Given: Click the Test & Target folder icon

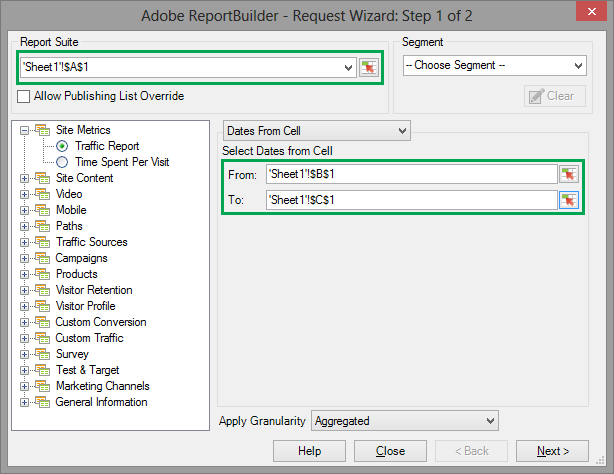Looking at the screenshot, I should 43,370.
